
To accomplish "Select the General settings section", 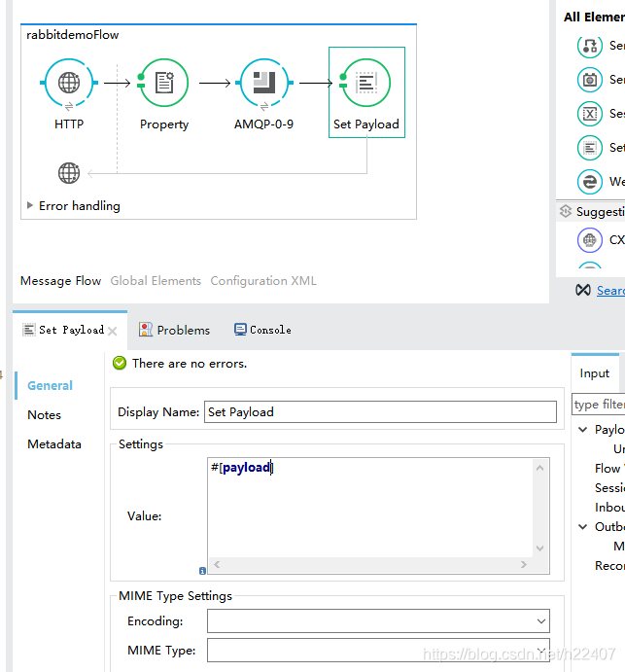I will (51, 385).
